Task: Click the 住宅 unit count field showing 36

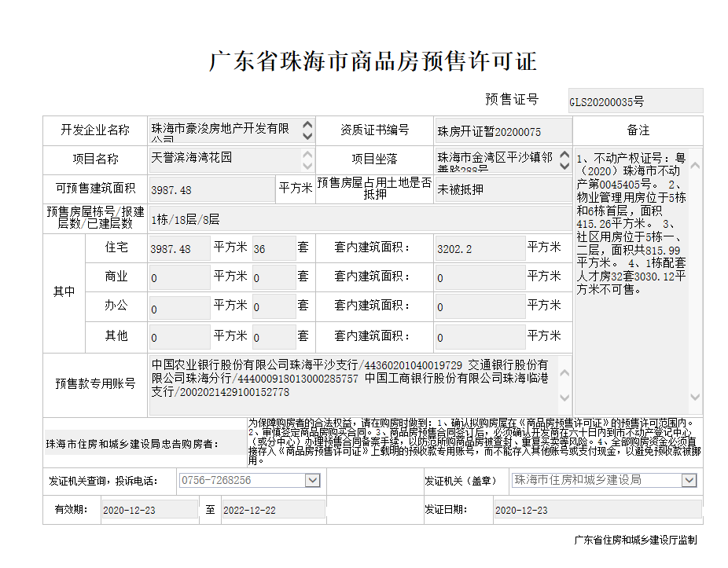Action: pos(273,249)
